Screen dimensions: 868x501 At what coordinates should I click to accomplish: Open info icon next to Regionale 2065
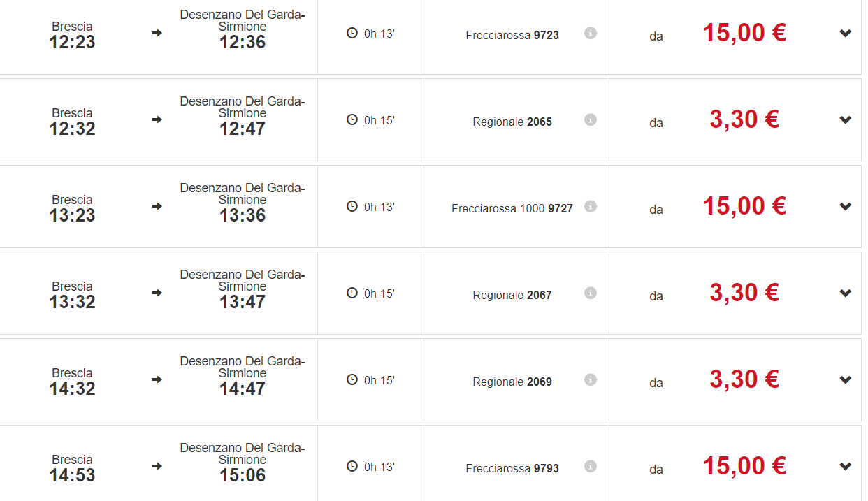click(x=591, y=120)
